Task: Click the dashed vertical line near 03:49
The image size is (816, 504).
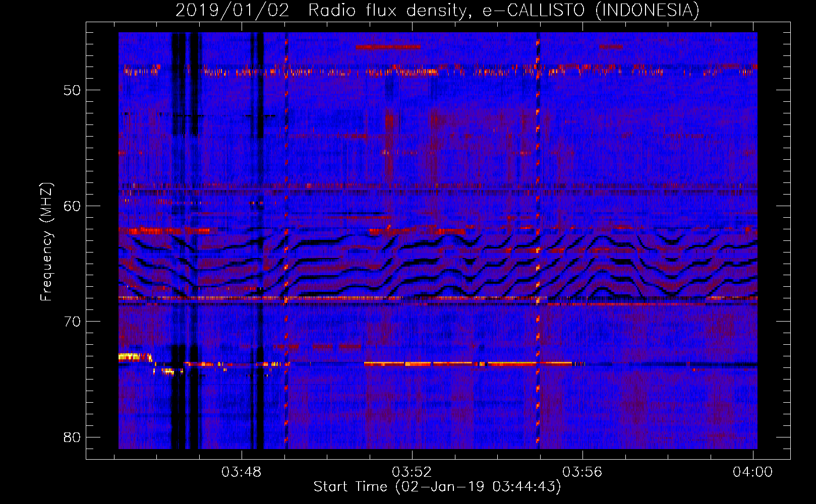Action: 286,240
